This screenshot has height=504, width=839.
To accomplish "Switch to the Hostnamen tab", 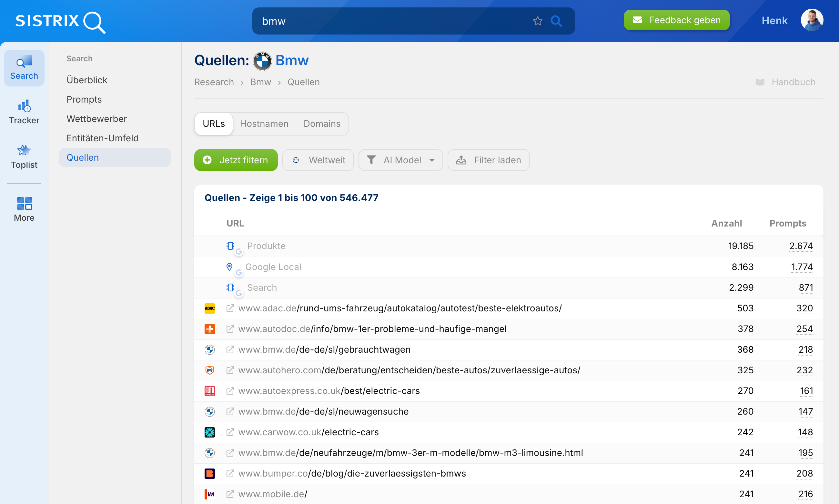I will coord(264,124).
